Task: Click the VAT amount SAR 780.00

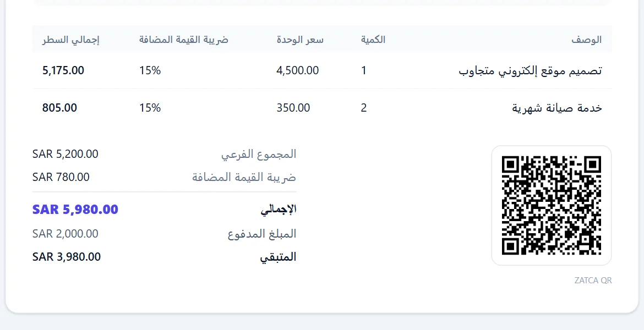Action: click(61, 177)
